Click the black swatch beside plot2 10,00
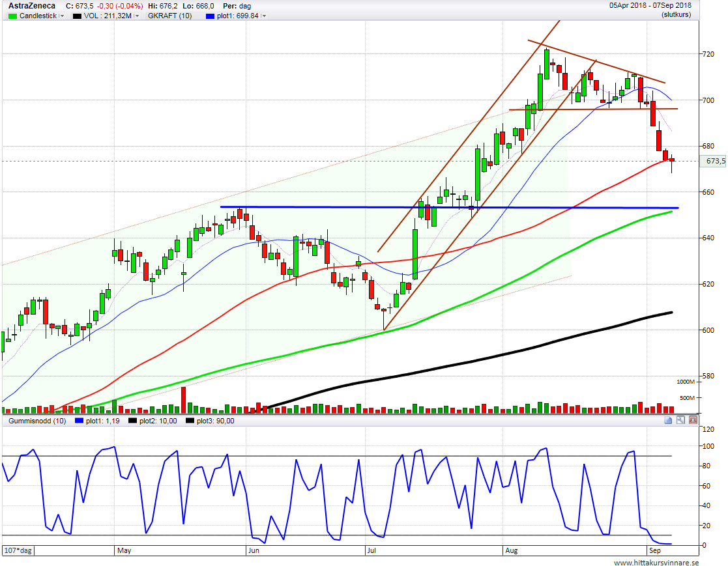728x566 pixels. [x=133, y=421]
